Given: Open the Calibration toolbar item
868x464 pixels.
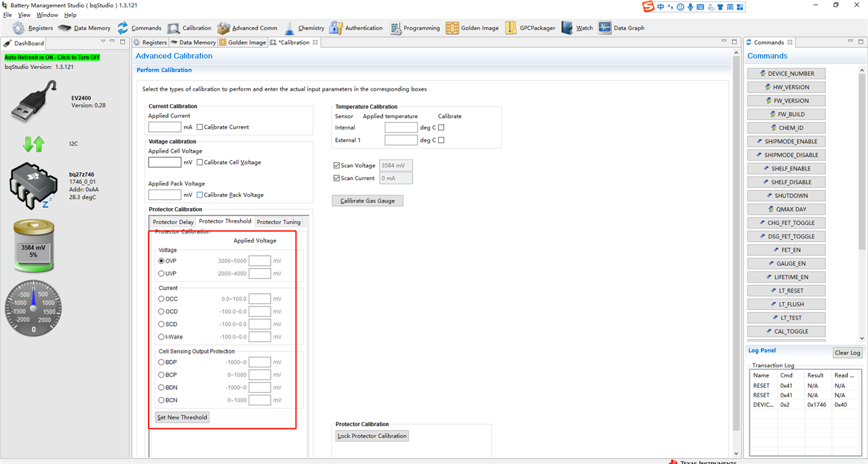Looking at the screenshot, I should tap(189, 28).
